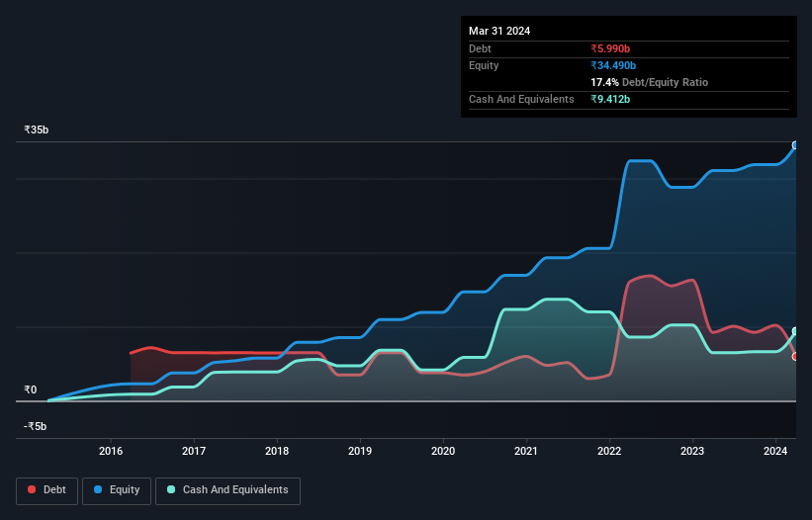Viewport: 812px width, 520px height.
Task: Click the 2018 x-axis label
Action: click(x=277, y=451)
